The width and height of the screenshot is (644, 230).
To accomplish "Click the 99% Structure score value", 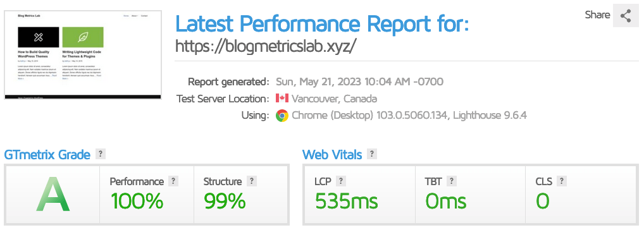I will point(225,202).
